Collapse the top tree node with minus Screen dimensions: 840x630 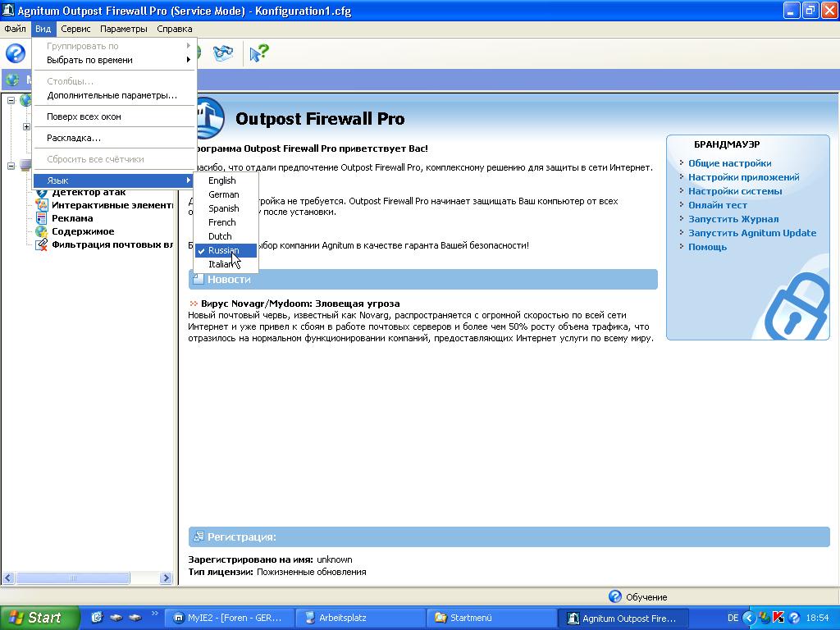tap(11, 100)
